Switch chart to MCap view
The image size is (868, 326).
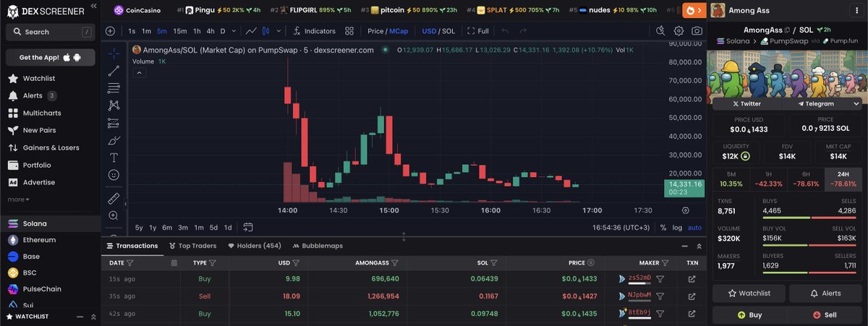point(399,31)
